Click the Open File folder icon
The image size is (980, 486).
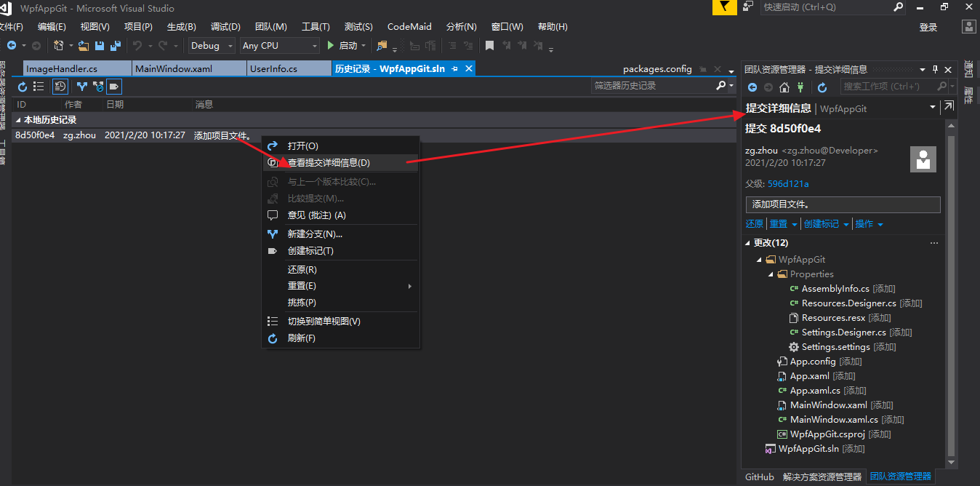84,45
